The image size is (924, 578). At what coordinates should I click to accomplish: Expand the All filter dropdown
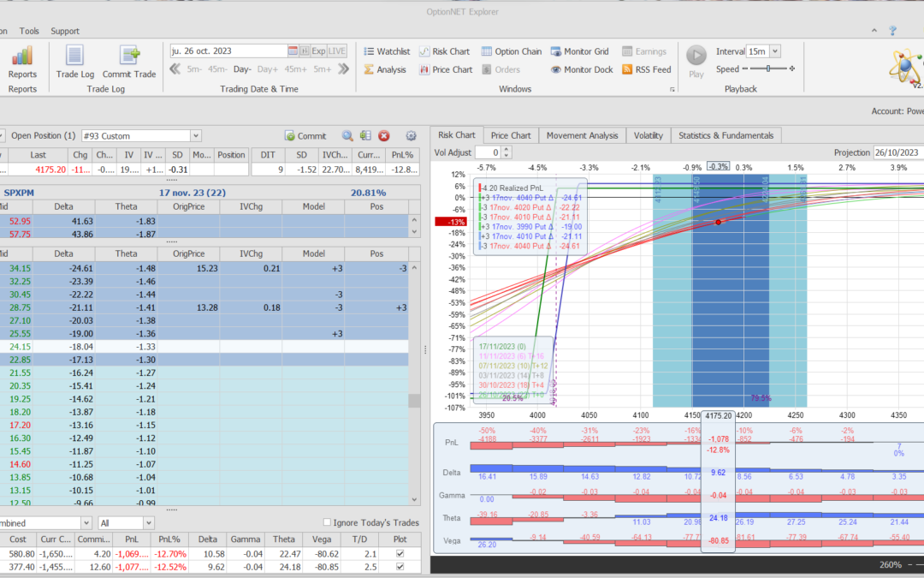coord(149,522)
